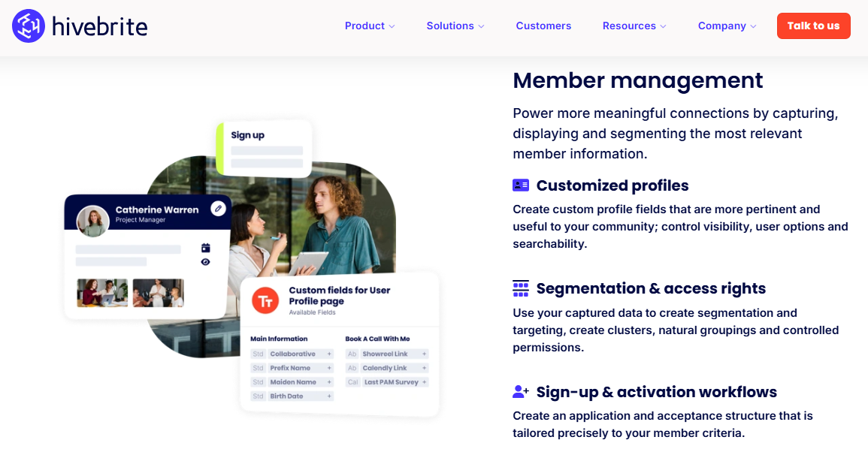Toggle the eye visibility icon on the profile card
Image resolution: width=868 pixels, height=449 pixels.
point(205,263)
